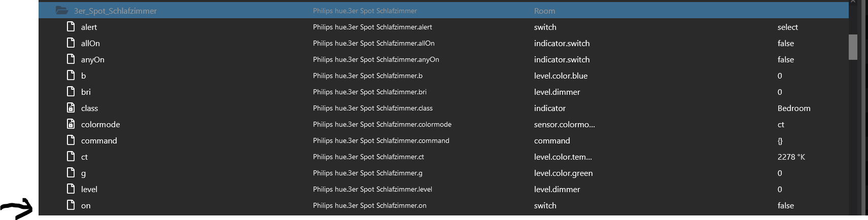This screenshot has width=868, height=220.
Task: Click the file icon beside g
Action: click(x=71, y=172)
